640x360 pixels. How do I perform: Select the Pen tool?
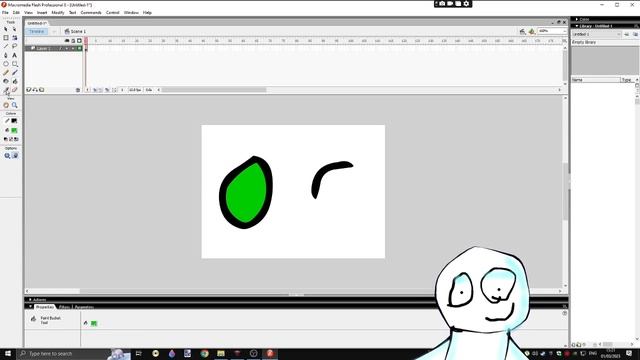click(x=6, y=55)
